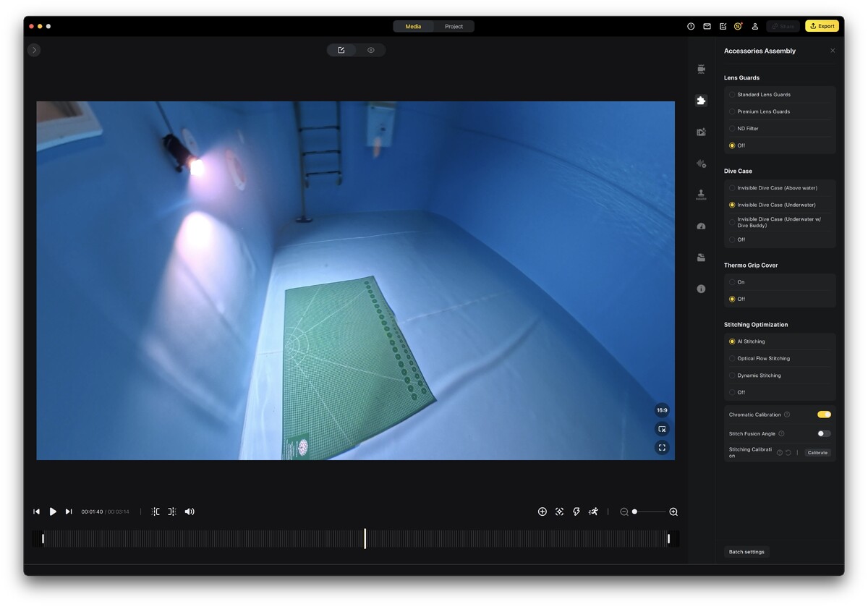The height and width of the screenshot is (607, 868).
Task: Open the user account icon
Action: tap(754, 26)
